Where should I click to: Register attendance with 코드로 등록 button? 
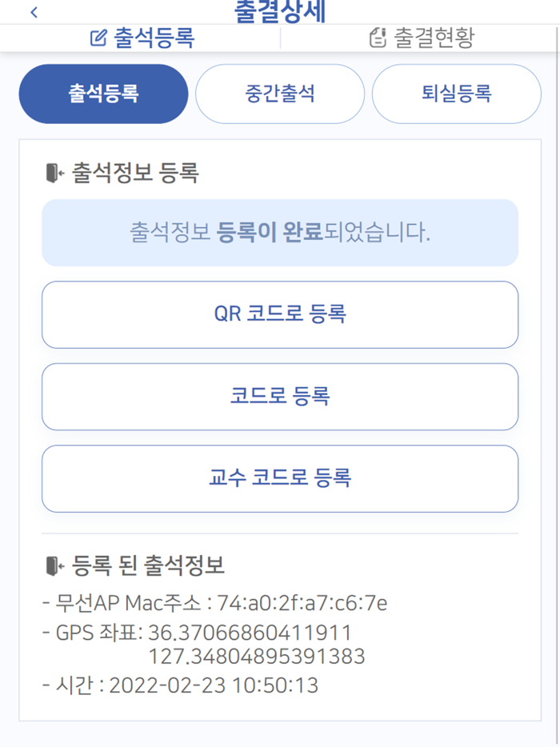click(279, 397)
